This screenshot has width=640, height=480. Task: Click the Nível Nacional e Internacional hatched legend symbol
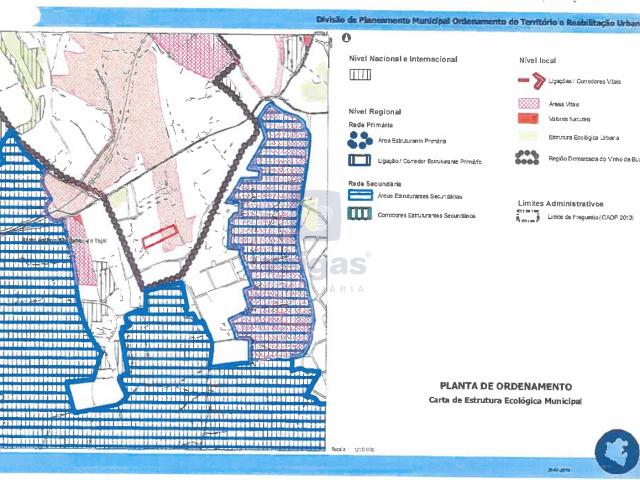point(360,75)
